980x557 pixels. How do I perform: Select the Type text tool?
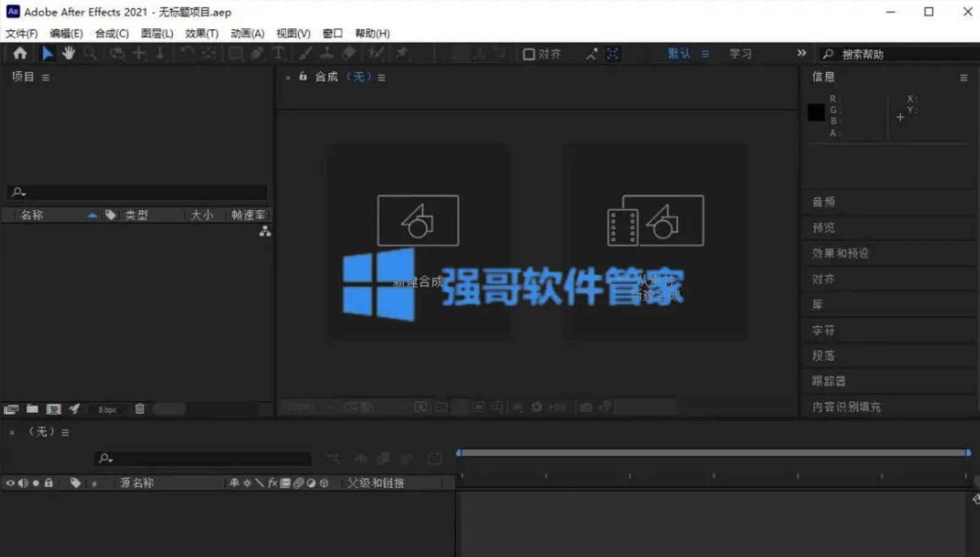coord(279,53)
